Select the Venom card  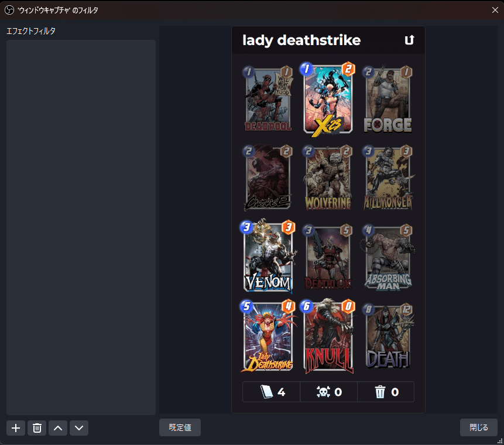pos(268,256)
